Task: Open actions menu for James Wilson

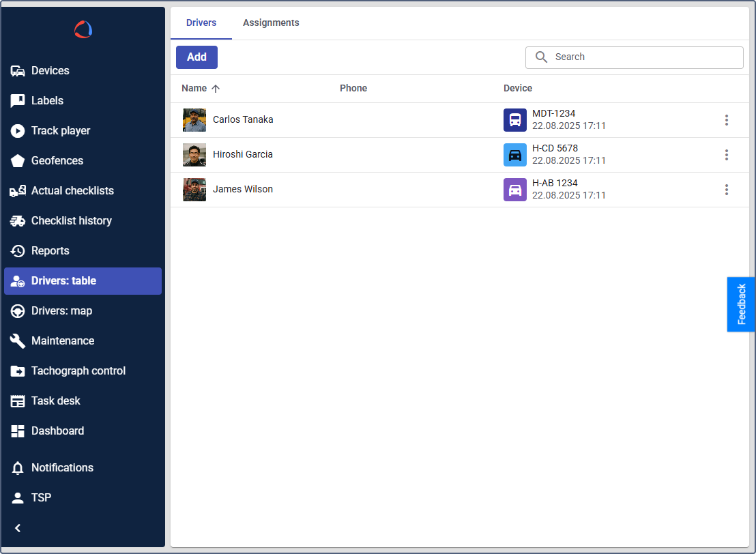Action: [x=726, y=190]
